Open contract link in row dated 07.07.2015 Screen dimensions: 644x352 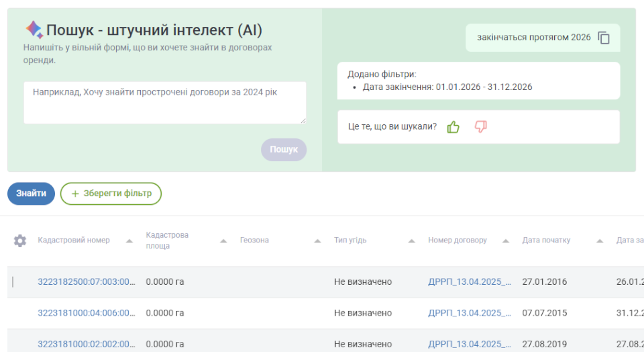click(470, 313)
